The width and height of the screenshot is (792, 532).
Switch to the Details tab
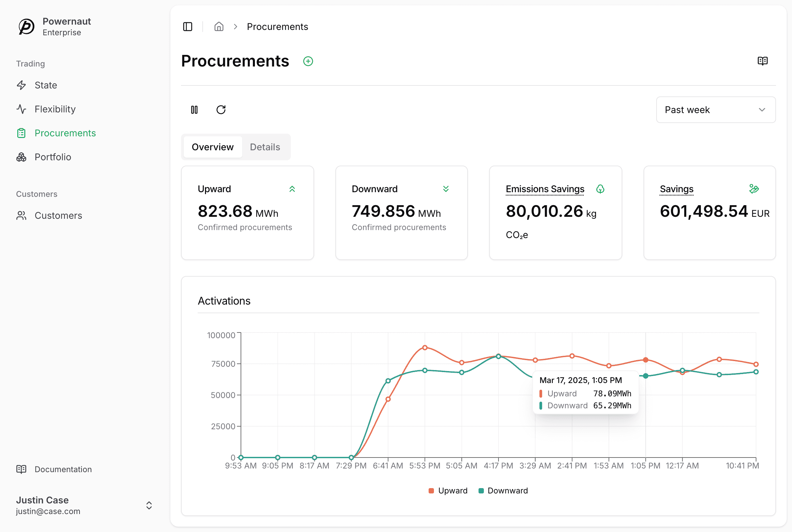pos(265,147)
